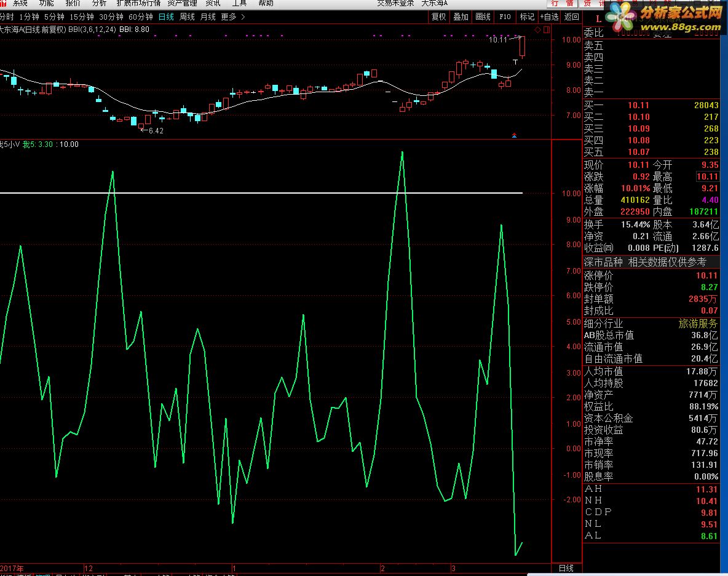
Task: Expand the 更多 period options
Action: [x=229, y=17]
